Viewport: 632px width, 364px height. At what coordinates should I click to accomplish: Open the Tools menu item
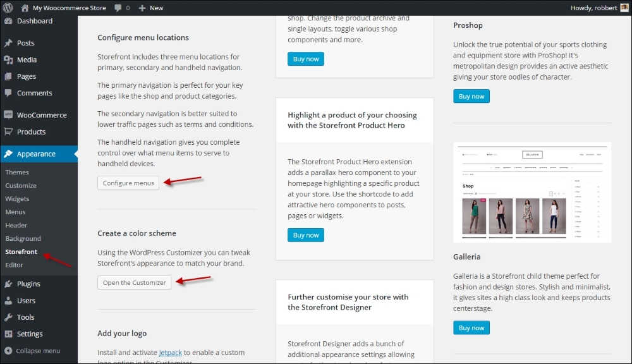click(x=25, y=317)
